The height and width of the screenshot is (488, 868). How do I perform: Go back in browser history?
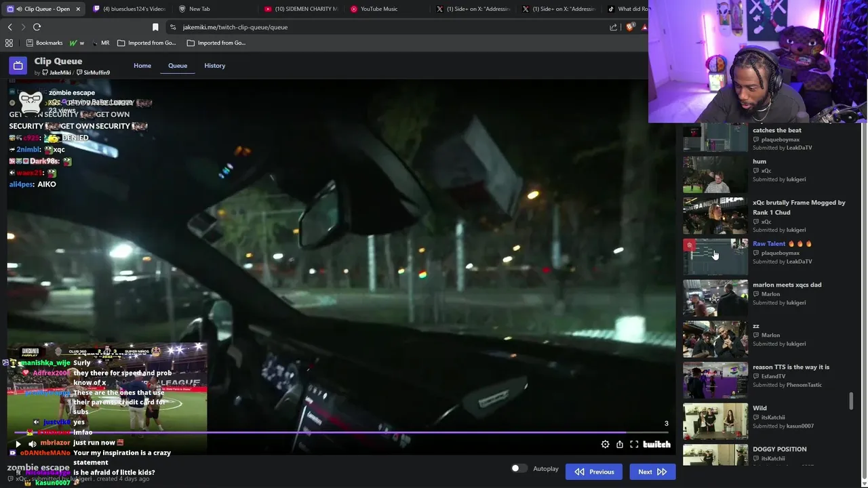[x=9, y=27]
